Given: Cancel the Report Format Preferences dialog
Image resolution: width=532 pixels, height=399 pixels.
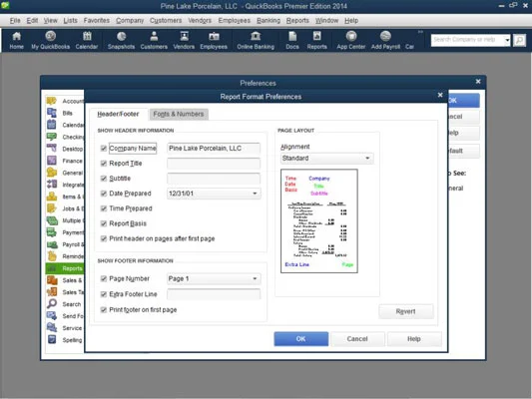Looking at the screenshot, I should (x=357, y=339).
